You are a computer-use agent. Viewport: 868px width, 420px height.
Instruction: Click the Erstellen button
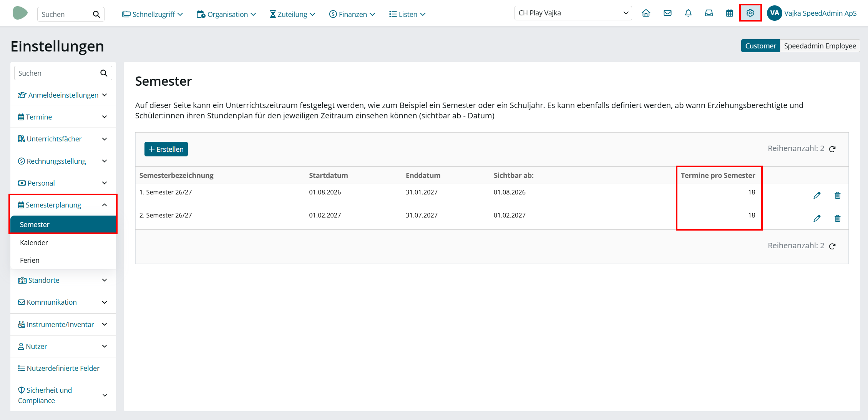pos(166,149)
